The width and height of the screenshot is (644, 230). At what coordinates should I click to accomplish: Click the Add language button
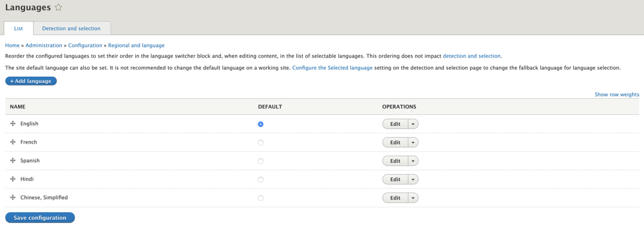click(x=31, y=81)
